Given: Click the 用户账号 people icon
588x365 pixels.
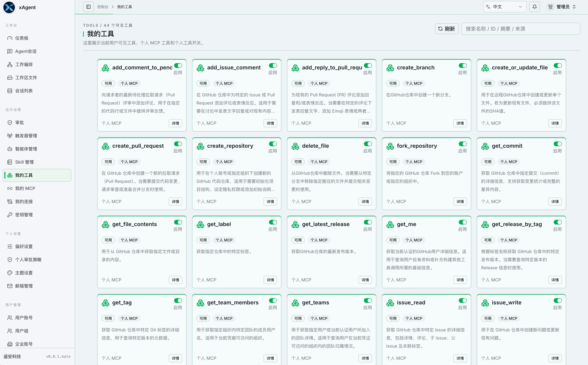Looking at the screenshot, I should [10, 318].
